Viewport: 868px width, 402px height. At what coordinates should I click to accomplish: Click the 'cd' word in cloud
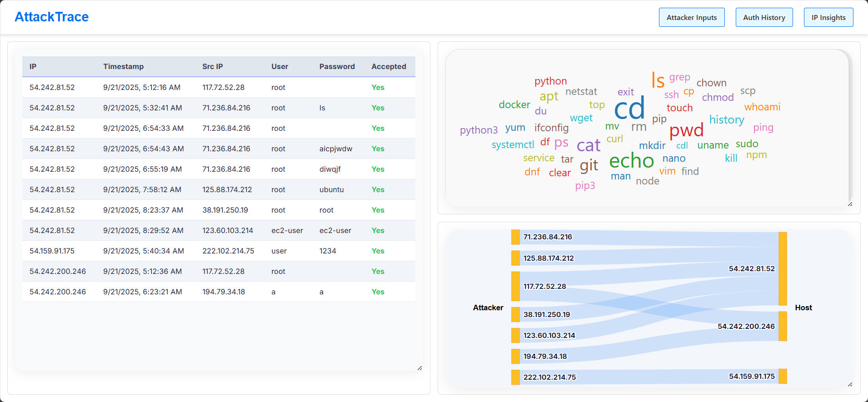click(629, 108)
